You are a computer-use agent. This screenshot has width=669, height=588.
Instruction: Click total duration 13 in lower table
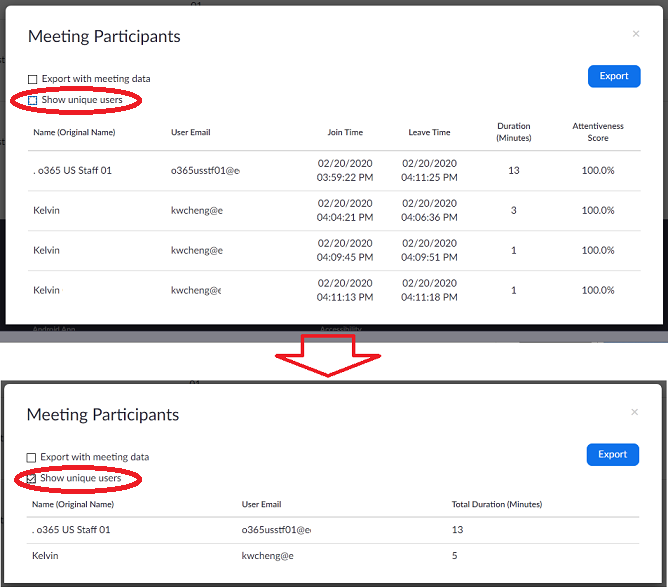[x=457, y=530]
